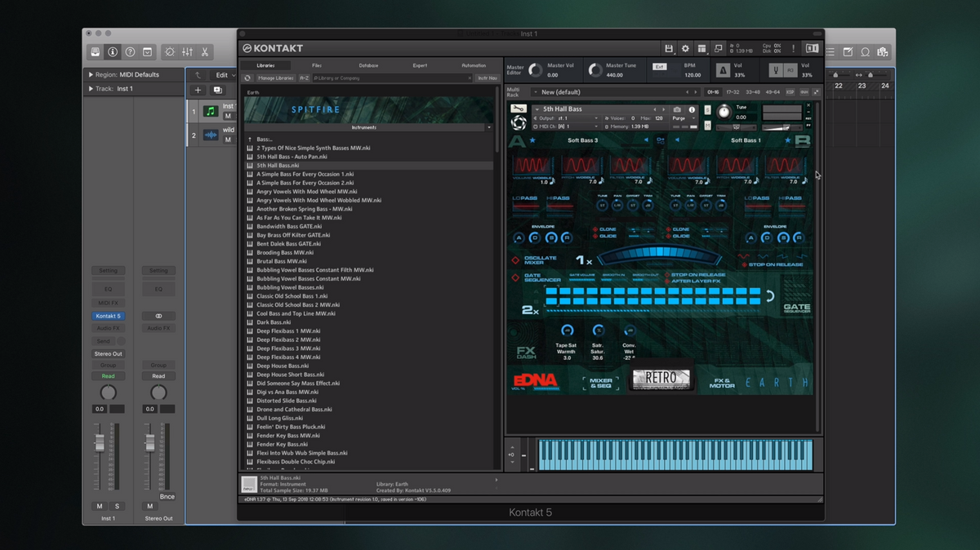
Task: Click the Manage Libraries button
Action: pyautogui.click(x=276, y=78)
